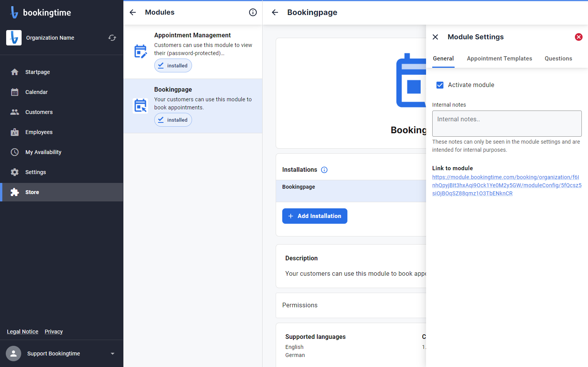Switch to the Appointment Templates tab
This screenshot has width=588, height=367.
499,59
